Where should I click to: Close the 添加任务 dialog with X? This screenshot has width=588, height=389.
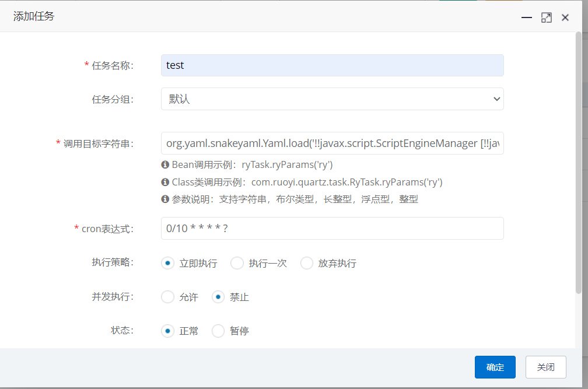click(x=565, y=17)
